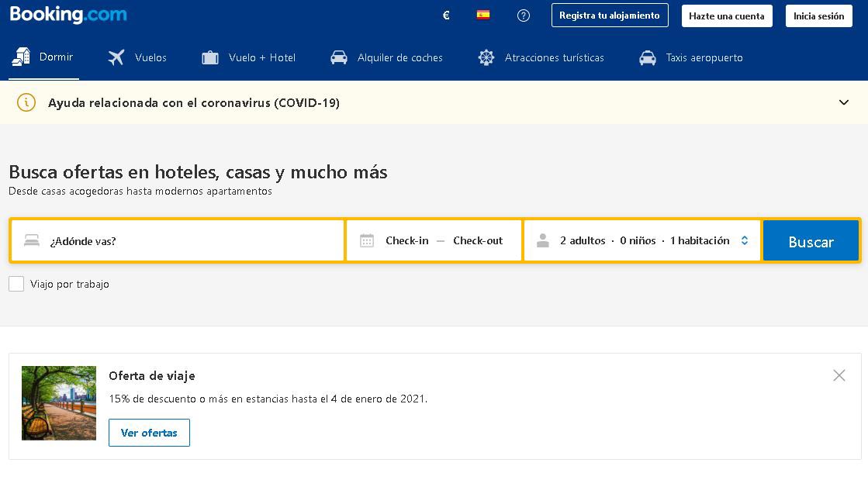Select the Vuelo + Hotel suitcase icon

[209, 57]
